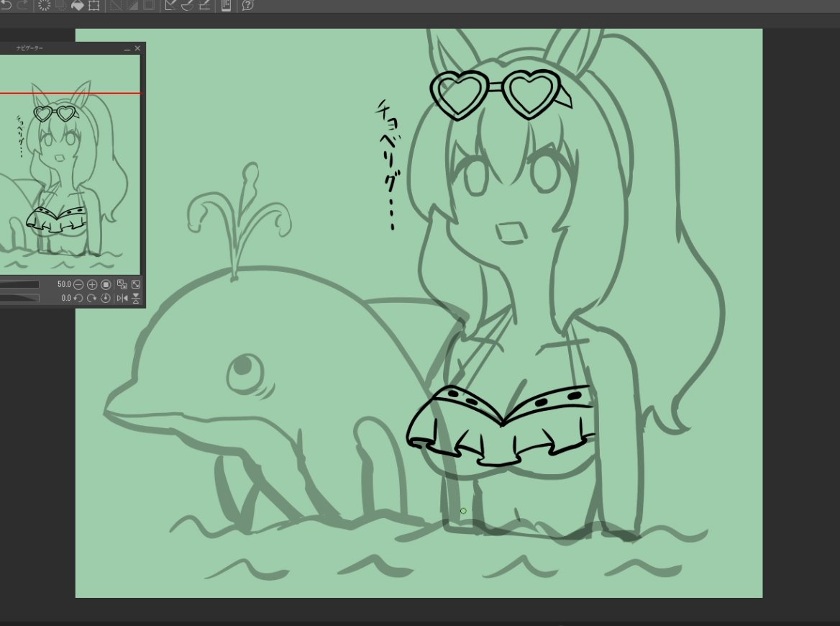Toggle Snap to Ruler in the toolbar
The image size is (840, 626).
(x=170, y=5)
